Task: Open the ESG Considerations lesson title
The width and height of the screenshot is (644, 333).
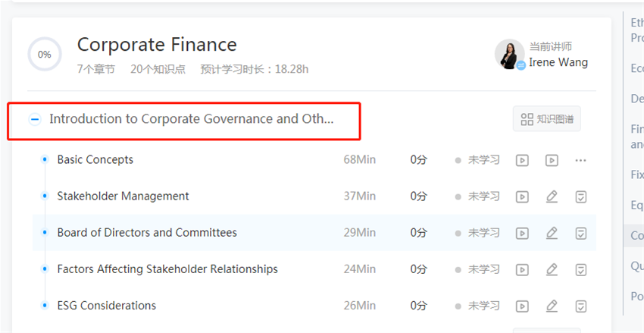Action: pos(106,306)
